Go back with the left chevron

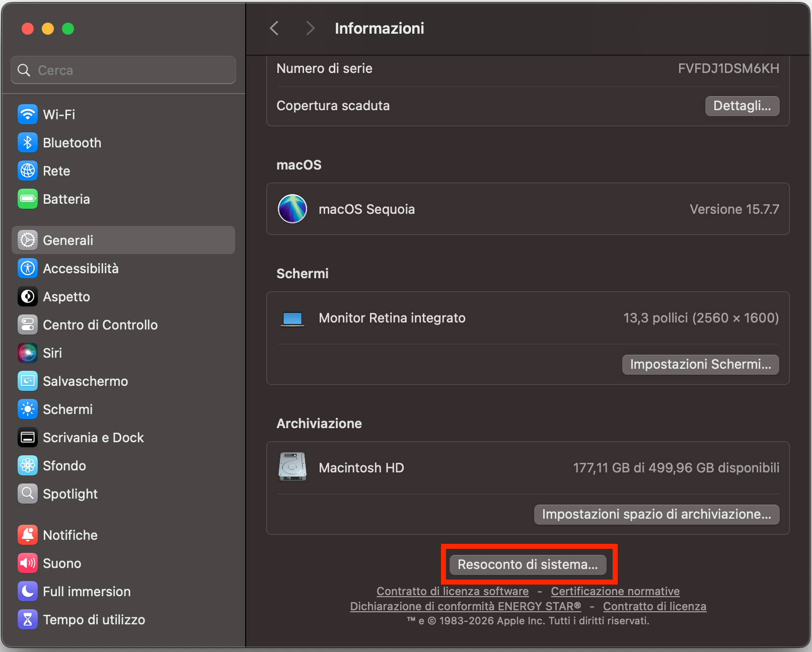tap(274, 28)
